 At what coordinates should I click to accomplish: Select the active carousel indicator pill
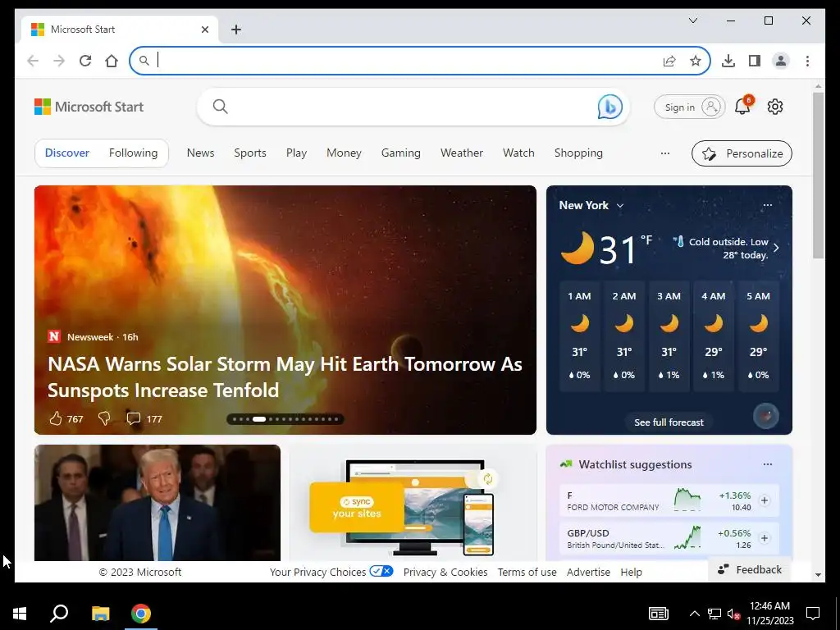[259, 419]
